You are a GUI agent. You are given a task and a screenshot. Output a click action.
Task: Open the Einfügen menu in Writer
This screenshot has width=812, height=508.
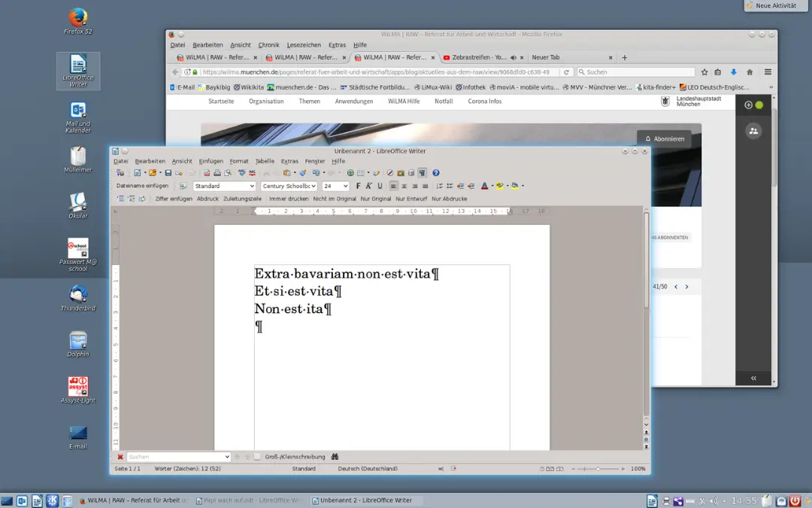tap(211, 161)
